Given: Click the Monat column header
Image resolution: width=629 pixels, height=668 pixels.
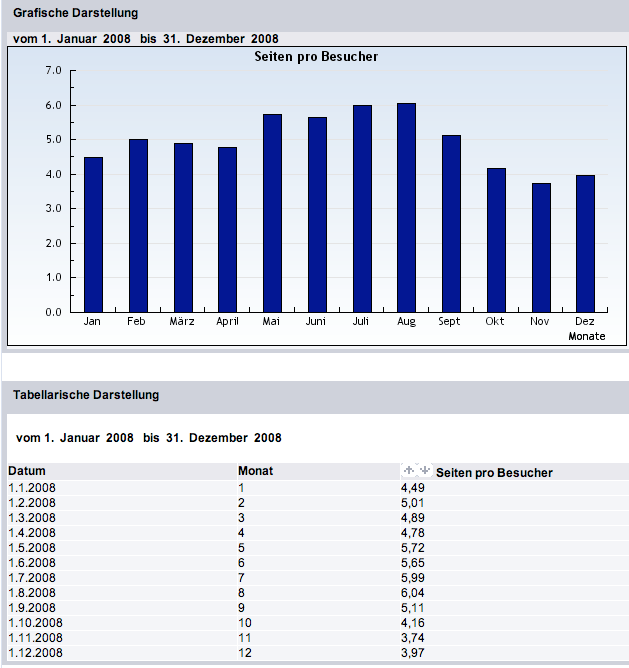Looking at the screenshot, I should click(x=255, y=471).
